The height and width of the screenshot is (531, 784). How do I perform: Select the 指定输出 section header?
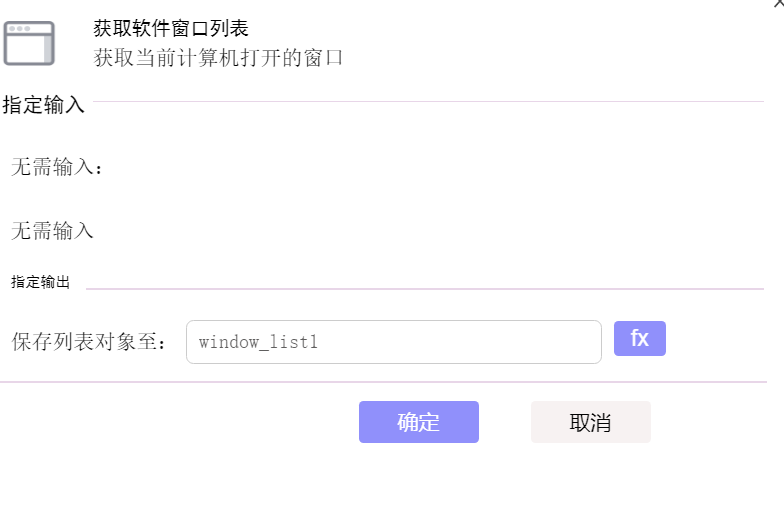40,282
